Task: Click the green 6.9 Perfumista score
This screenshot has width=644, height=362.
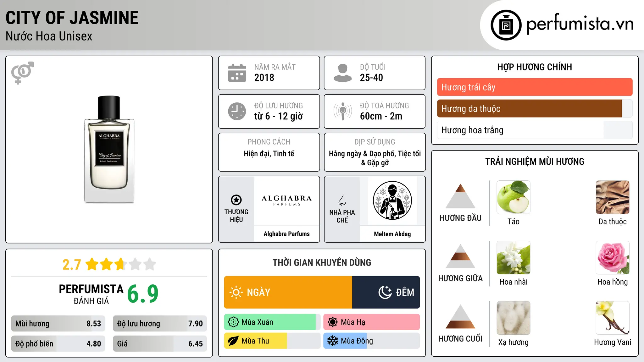Action: 143,294
